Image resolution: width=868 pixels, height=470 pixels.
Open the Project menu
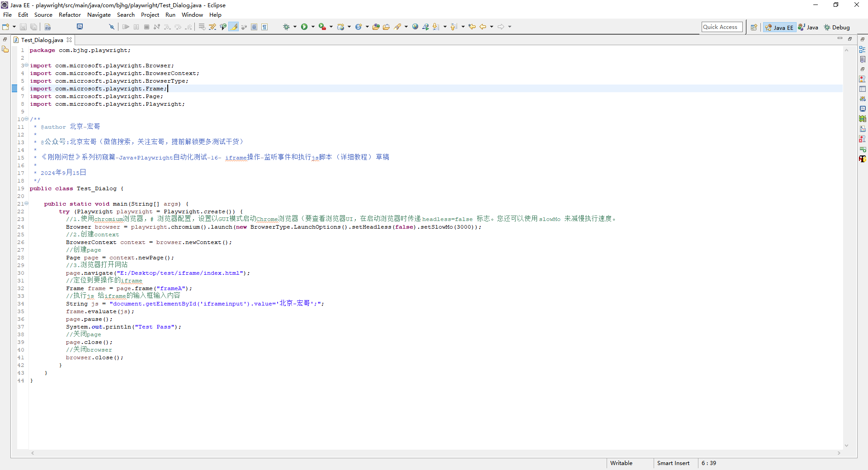coord(150,15)
